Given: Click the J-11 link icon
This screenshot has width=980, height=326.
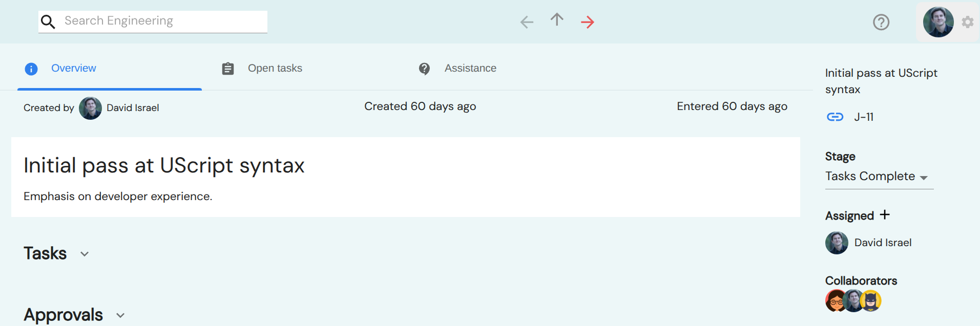Looking at the screenshot, I should click(x=835, y=117).
